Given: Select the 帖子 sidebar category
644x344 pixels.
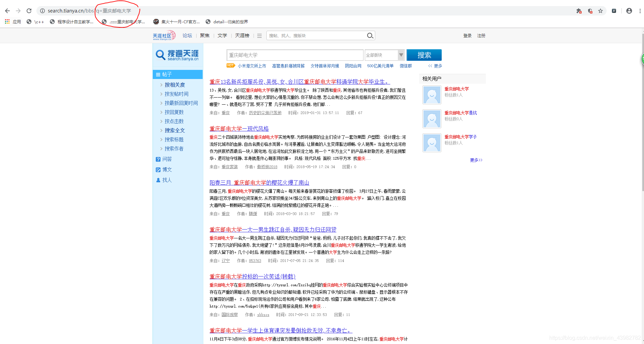Looking at the screenshot, I should [x=178, y=74].
